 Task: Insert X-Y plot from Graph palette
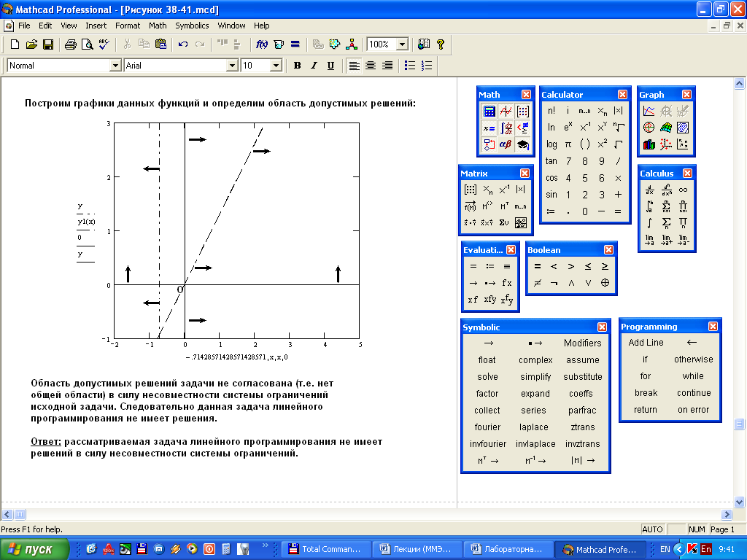[x=649, y=111]
